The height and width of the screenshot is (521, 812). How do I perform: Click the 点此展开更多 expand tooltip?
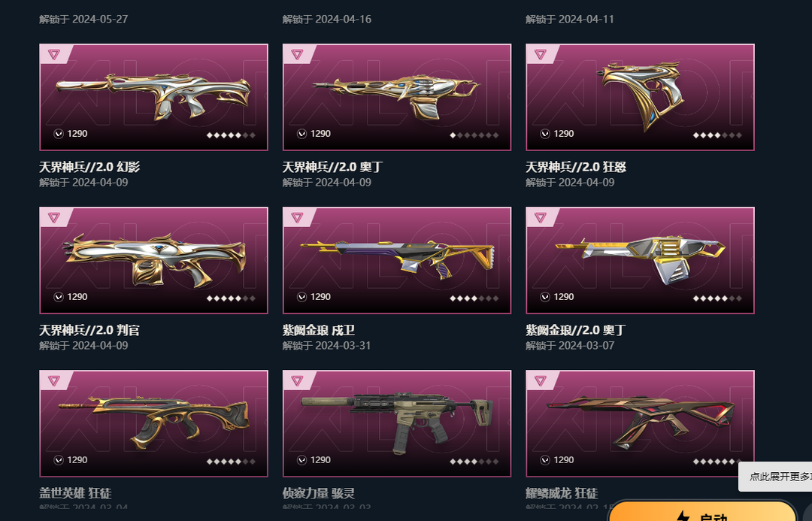[775, 477]
